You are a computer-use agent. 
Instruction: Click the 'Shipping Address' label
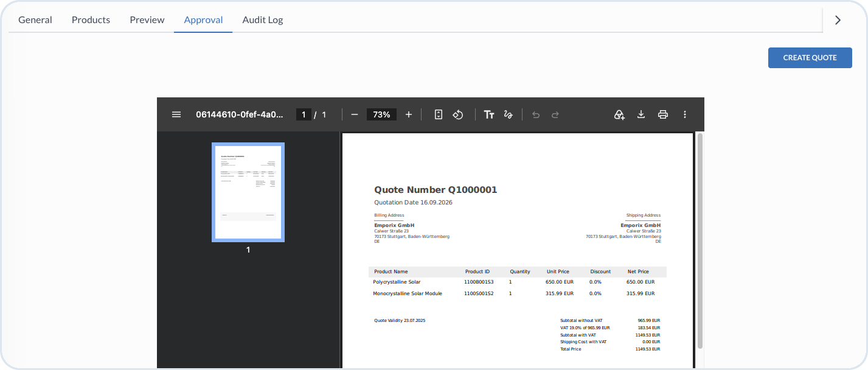[644, 215]
